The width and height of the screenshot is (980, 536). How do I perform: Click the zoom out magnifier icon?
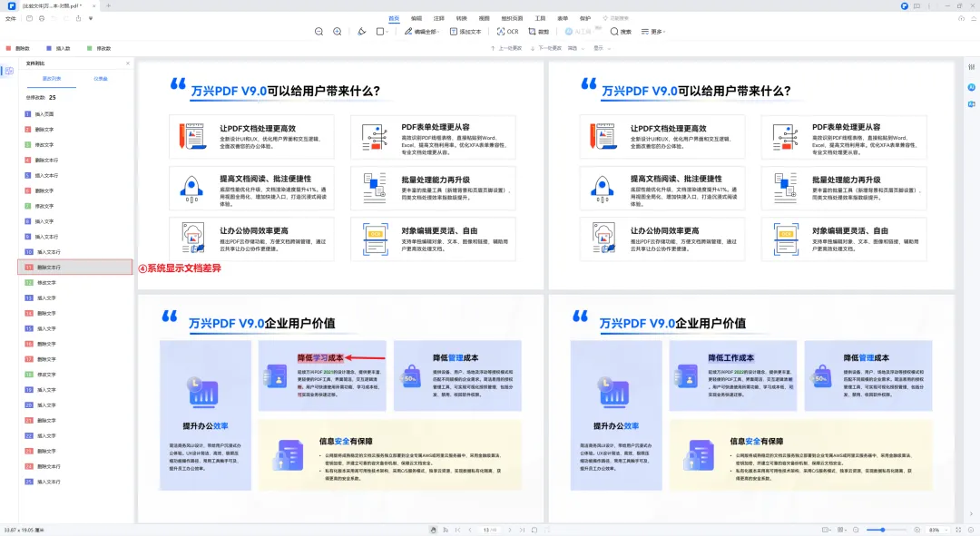pos(318,31)
